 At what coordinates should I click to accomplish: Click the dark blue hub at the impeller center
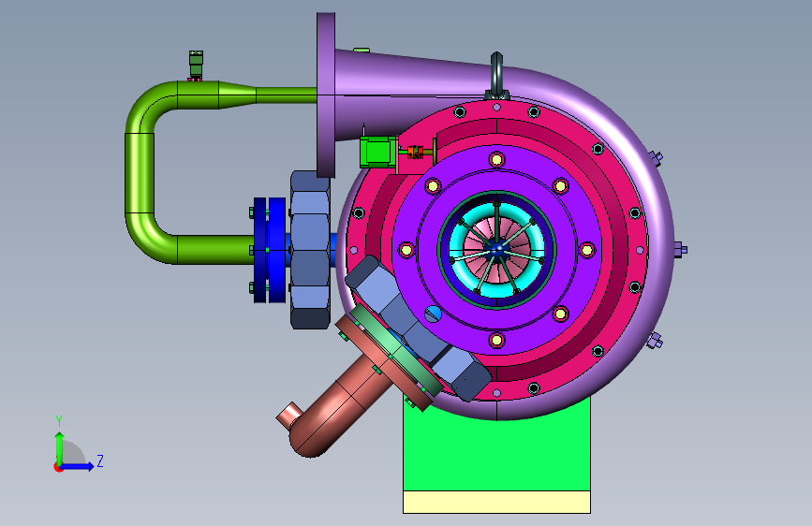pos(497,250)
